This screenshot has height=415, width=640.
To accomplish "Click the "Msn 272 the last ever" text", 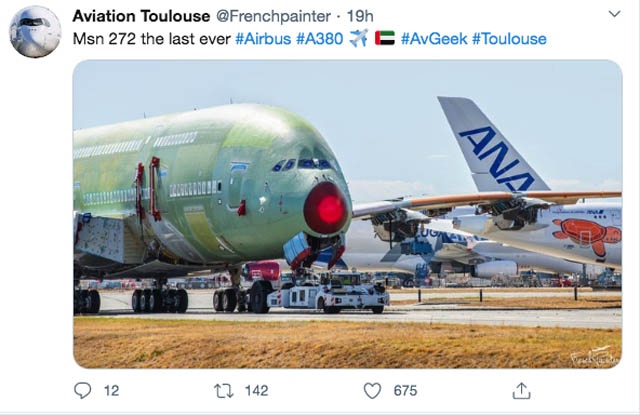I will click(152, 39).
